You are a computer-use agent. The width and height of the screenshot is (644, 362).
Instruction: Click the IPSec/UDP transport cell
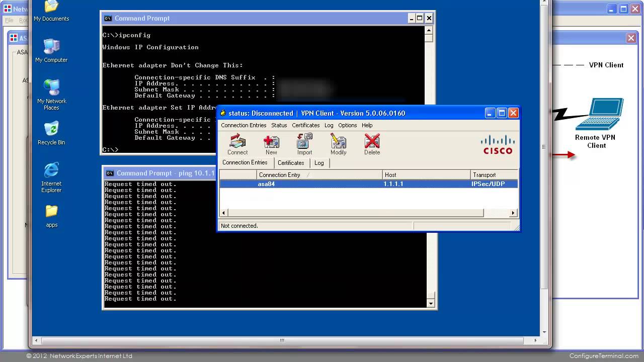pyautogui.click(x=488, y=184)
